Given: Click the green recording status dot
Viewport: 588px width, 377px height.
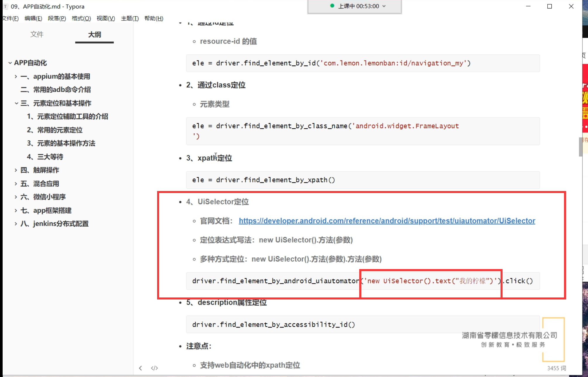Looking at the screenshot, I should tap(332, 6).
